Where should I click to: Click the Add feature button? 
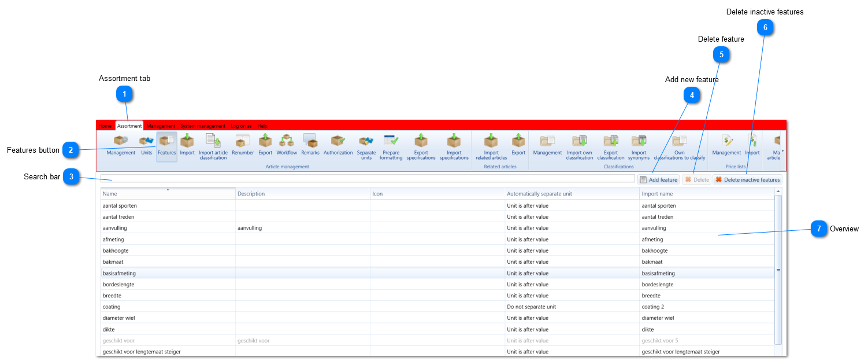(x=658, y=180)
